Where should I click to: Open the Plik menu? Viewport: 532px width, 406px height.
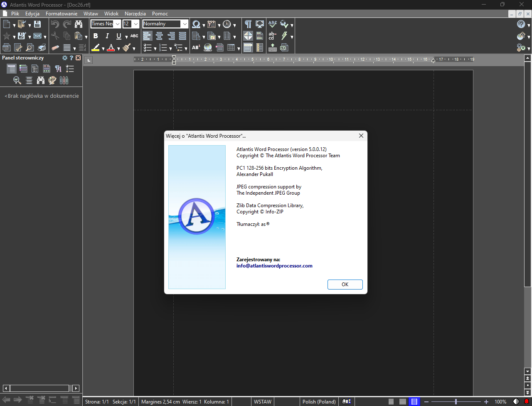[15, 14]
